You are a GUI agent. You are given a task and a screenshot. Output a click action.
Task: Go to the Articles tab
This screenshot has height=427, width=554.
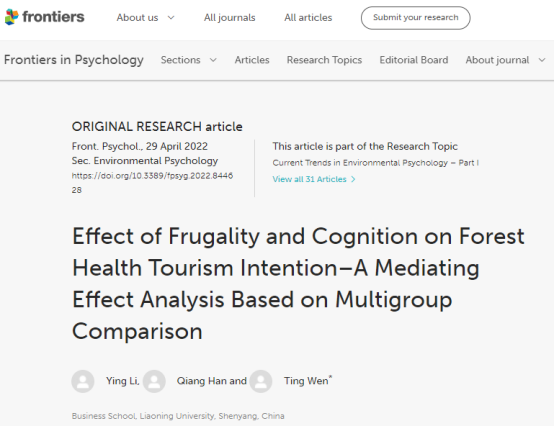click(252, 60)
